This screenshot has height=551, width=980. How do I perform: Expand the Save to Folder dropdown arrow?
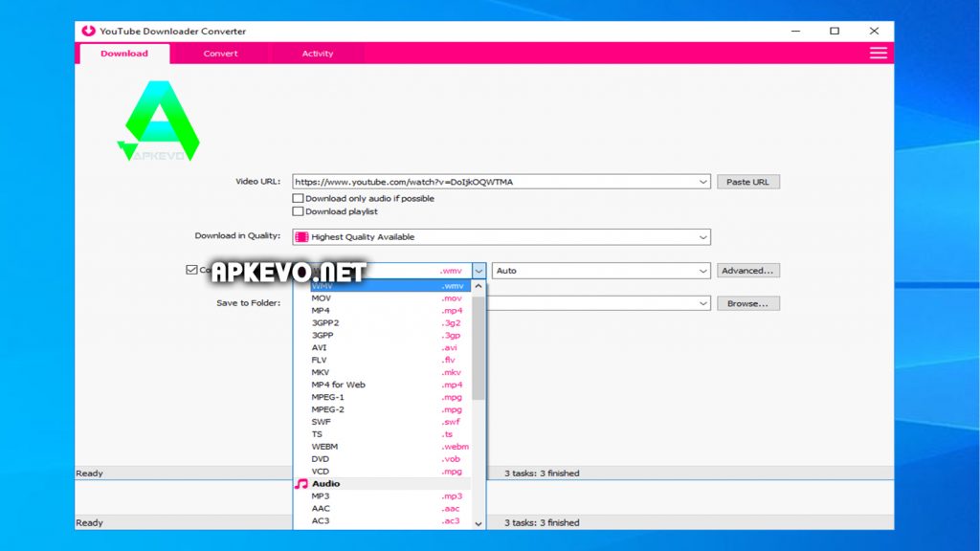coord(703,303)
